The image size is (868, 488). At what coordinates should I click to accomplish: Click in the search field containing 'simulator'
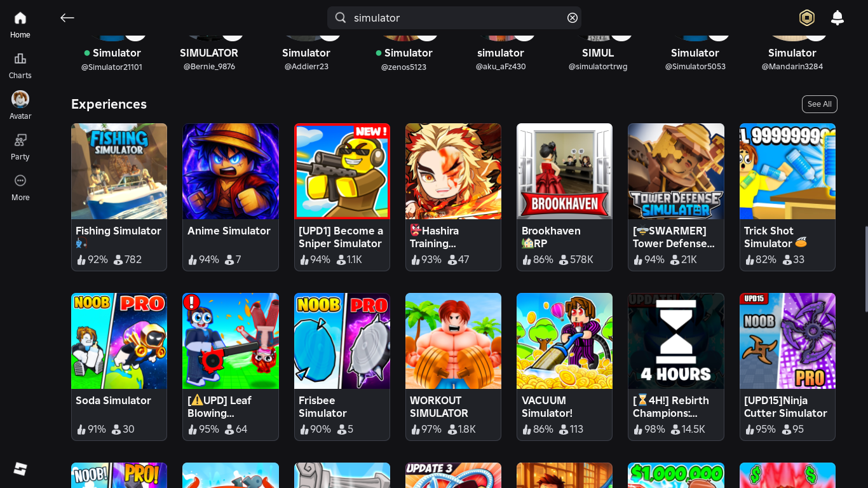[x=454, y=18]
